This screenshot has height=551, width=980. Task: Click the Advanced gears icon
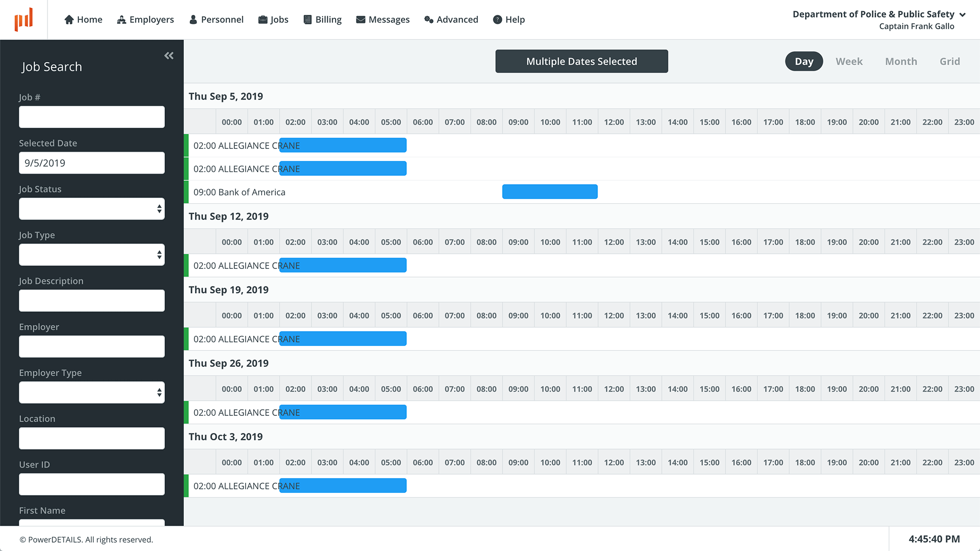(428, 19)
